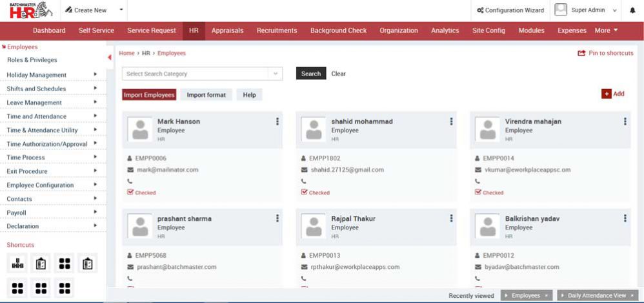The image size is (644, 303).
Task: Toggle shahid mohammad's Checked checkbox
Action: 305,192
